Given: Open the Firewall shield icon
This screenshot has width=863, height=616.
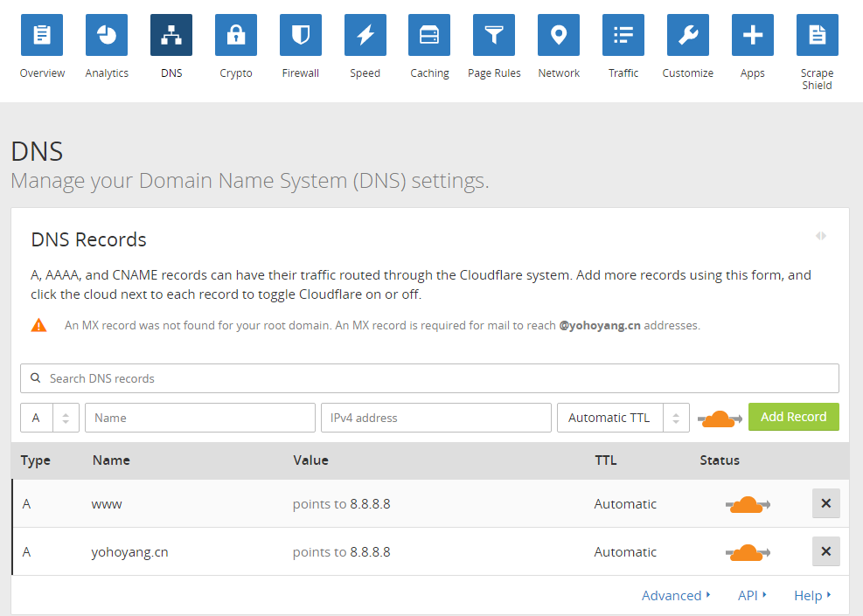Looking at the screenshot, I should (x=301, y=35).
